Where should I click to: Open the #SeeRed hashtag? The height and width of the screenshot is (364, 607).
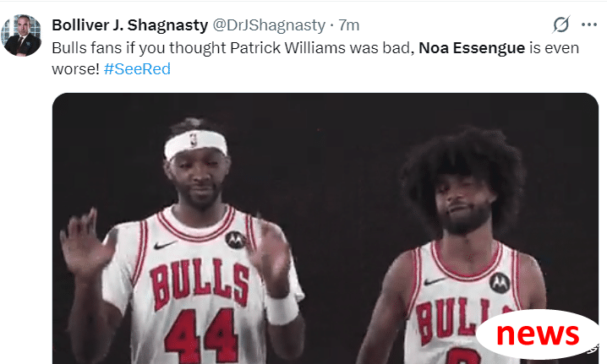[x=137, y=69]
